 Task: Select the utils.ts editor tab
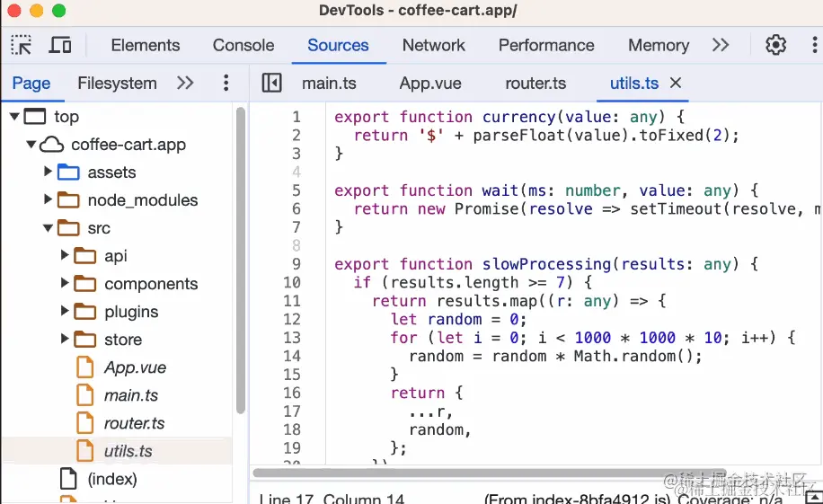click(634, 83)
